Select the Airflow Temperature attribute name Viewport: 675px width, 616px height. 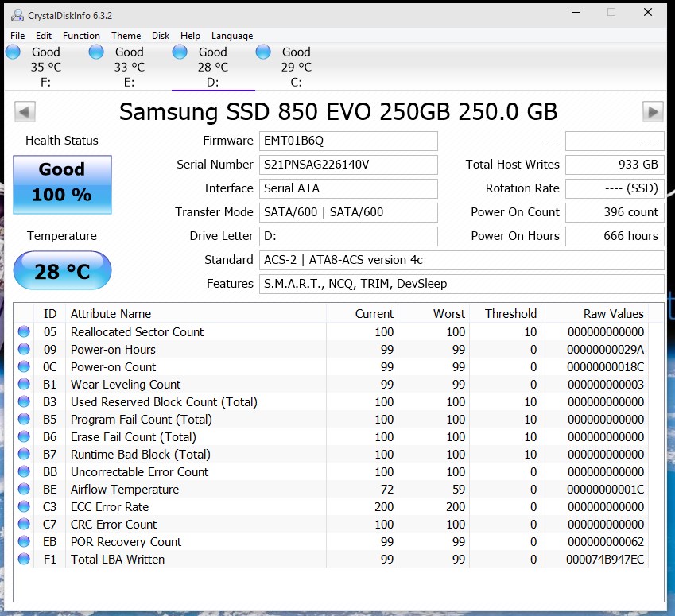tap(125, 490)
